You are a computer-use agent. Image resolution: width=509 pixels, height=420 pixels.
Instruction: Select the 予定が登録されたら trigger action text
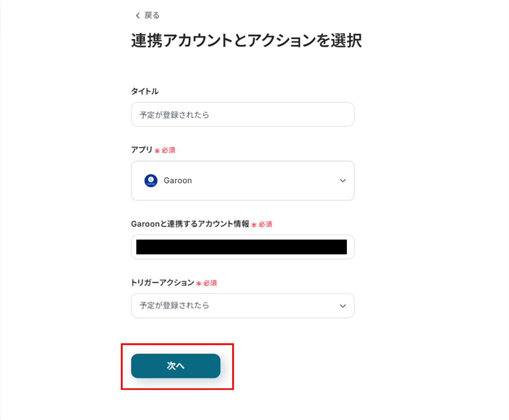tap(174, 306)
